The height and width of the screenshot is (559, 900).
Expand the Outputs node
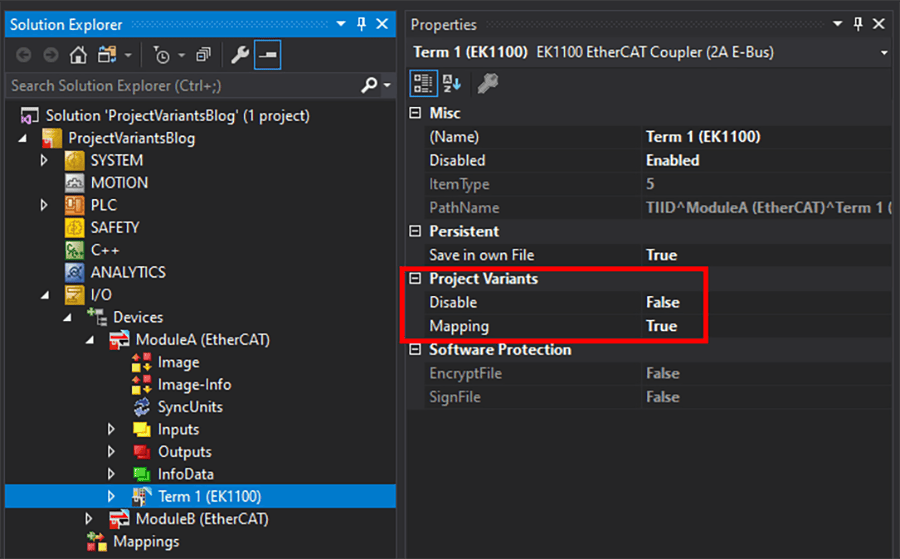[111, 452]
